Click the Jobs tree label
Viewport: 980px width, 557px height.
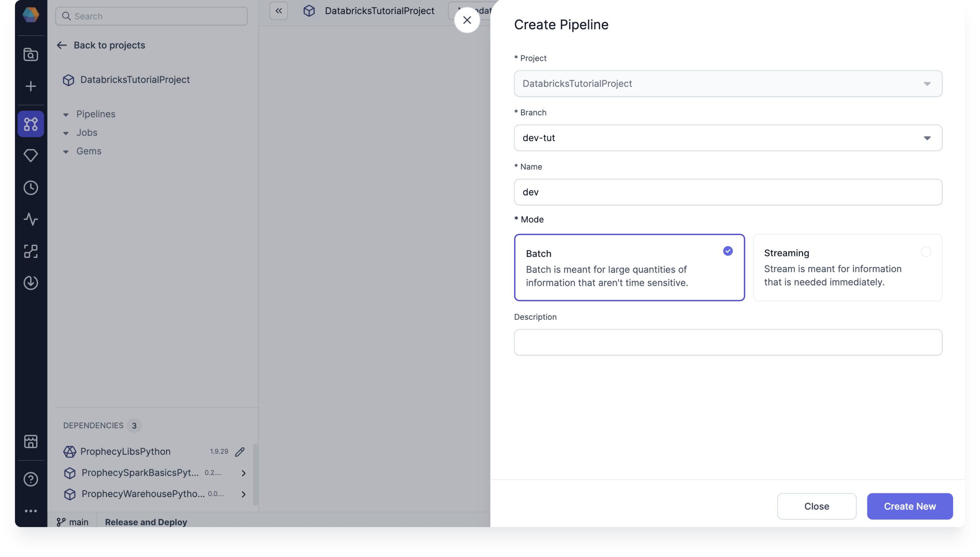click(x=87, y=133)
